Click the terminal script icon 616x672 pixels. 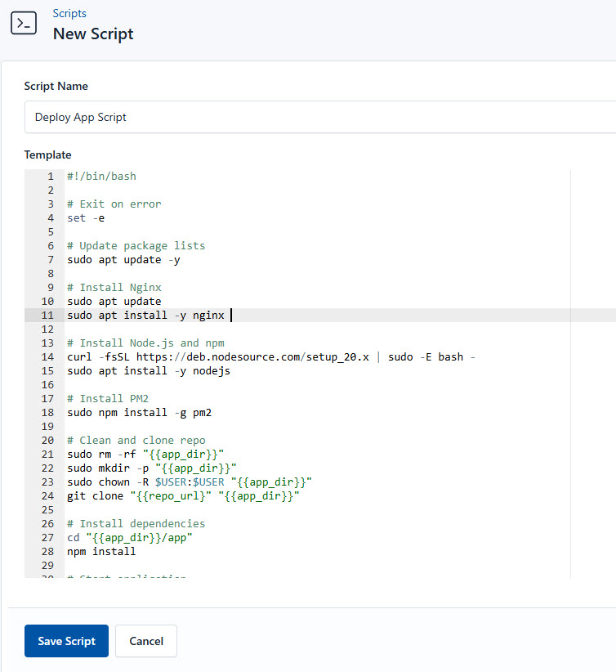[24, 23]
